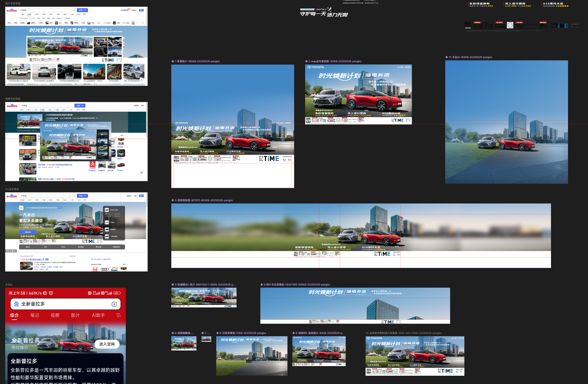
Task: Select 6-视频缩略图 component thumbnail
Action: [x=184, y=344]
